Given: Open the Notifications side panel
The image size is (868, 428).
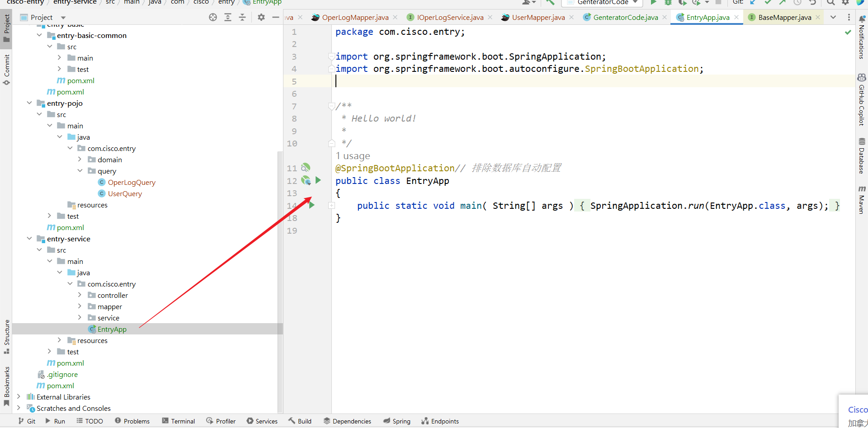Looking at the screenshot, I should click(862, 37).
